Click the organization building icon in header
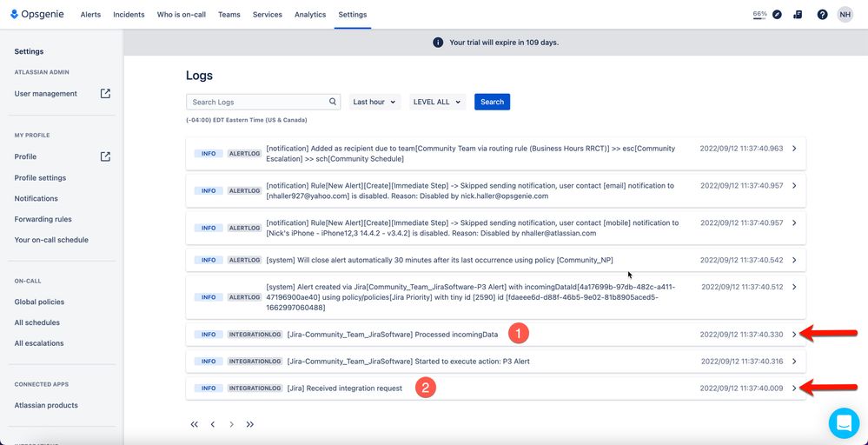868x445 pixels. tap(798, 15)
